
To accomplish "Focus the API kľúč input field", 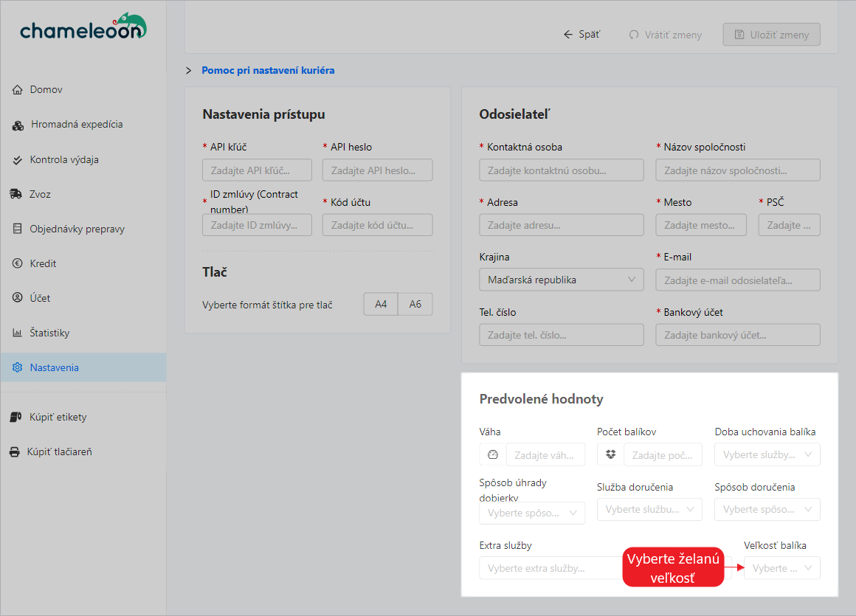I will tap(257, 170).
